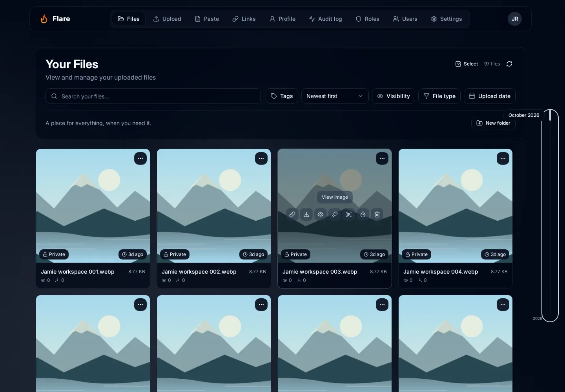Open the Upload date filter
The height and width of the screenshot is (392, 565).
[490, 96]
